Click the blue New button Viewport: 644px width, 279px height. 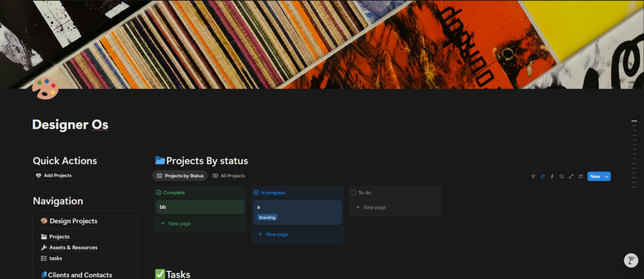(x=595, y=177)
